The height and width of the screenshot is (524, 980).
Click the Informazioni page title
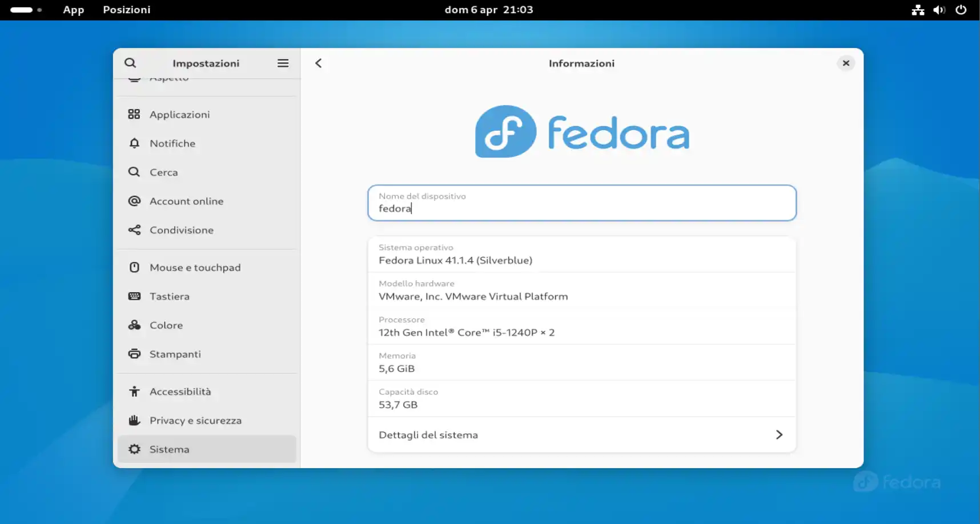pyautogui.click(x=581, y=63)
